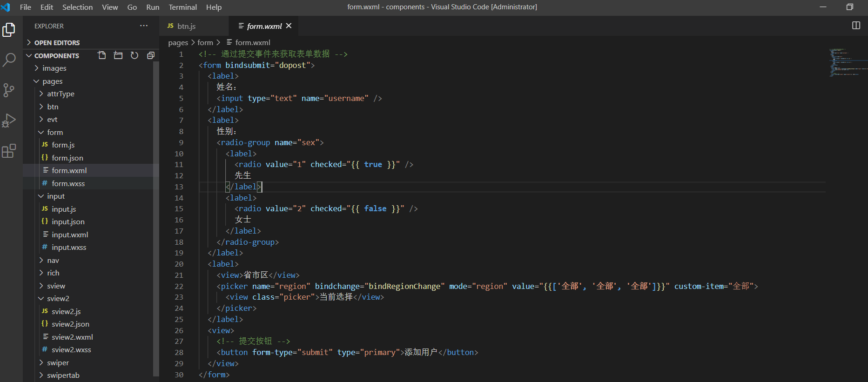Click the bindsubmit="dopost" text on line 2
Image resolution: width=868 pixels, height=382 pixels.
268,66
